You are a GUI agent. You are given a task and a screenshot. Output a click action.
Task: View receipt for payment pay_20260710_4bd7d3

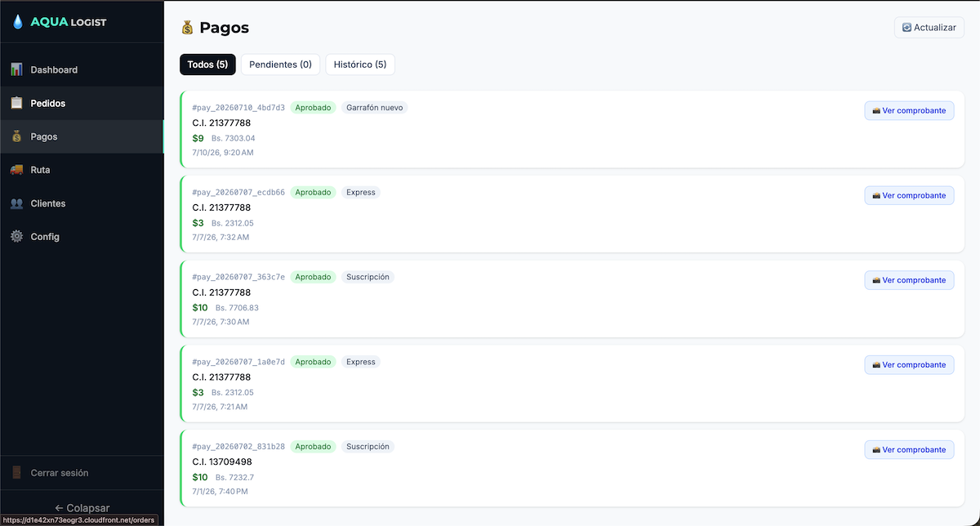point(909,110)
